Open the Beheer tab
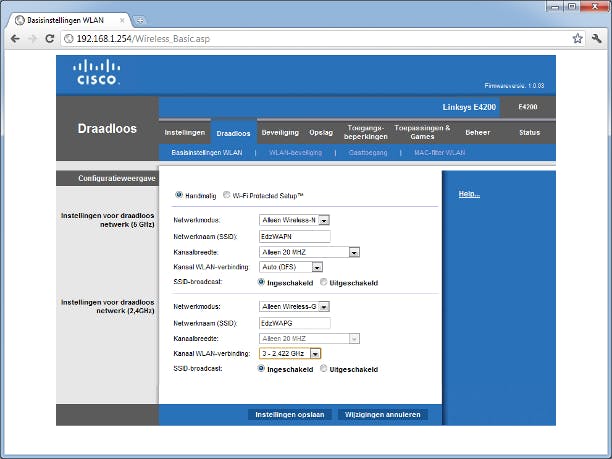The image size is (612, 459). coord(478,132)
